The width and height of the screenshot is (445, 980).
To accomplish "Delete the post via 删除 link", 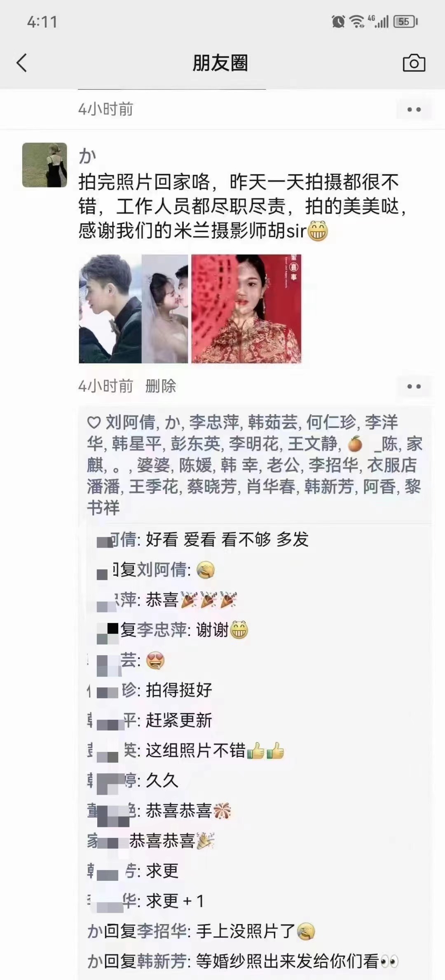I will [x=161, y=386].
